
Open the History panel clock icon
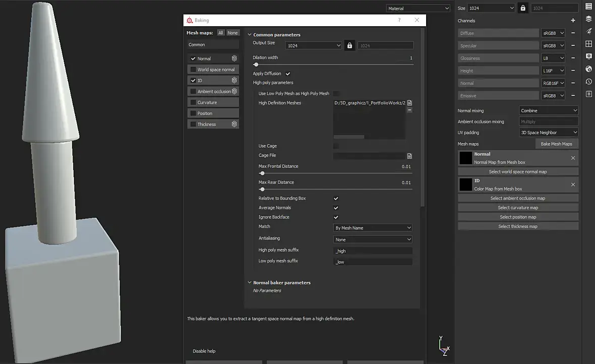[x=588, y=82]
